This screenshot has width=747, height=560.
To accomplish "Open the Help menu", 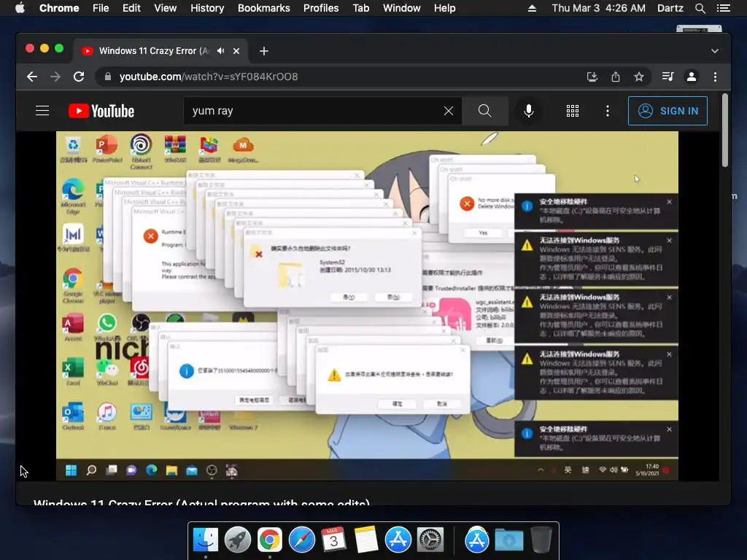I will [444, 8].
